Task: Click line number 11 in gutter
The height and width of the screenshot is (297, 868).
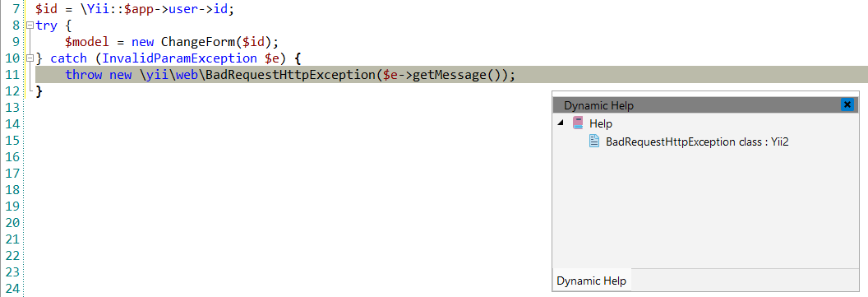Action: (x=12, y=75)
